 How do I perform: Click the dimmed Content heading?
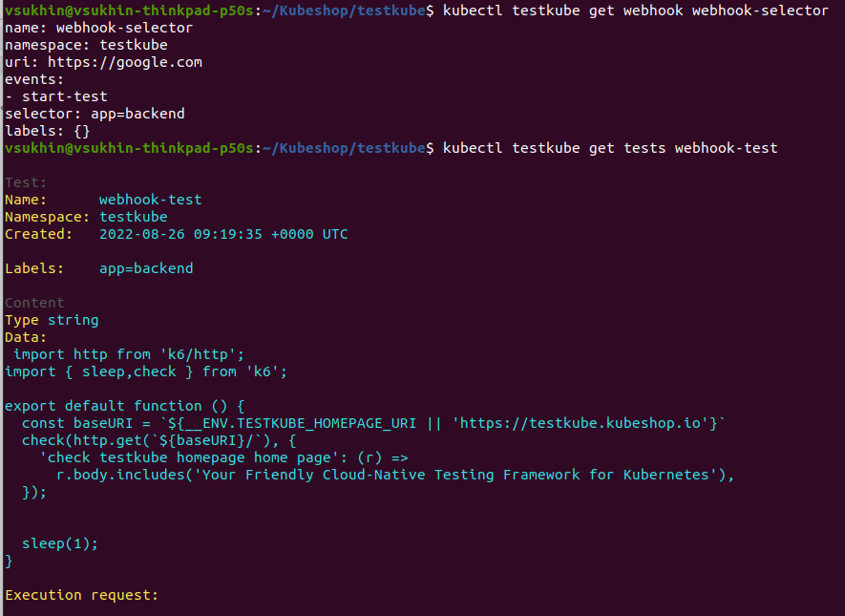[34, 303]
